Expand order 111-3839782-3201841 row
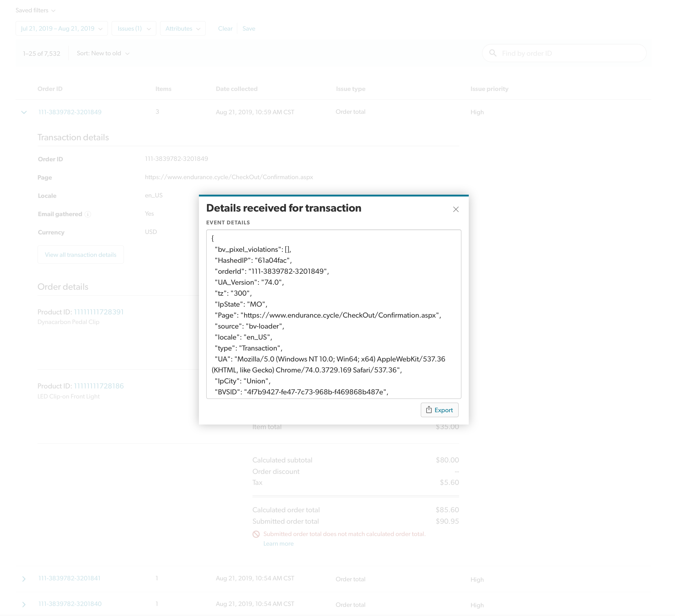The image size is (675, 616). 24,579
